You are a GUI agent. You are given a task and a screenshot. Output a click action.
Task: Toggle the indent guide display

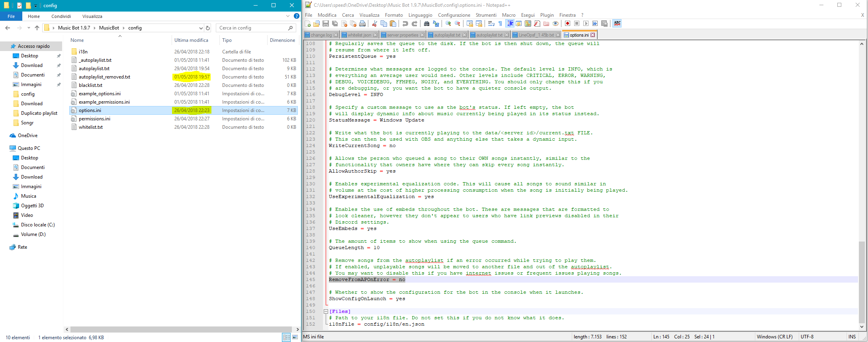pyautogui.click(x=510, y=24)
